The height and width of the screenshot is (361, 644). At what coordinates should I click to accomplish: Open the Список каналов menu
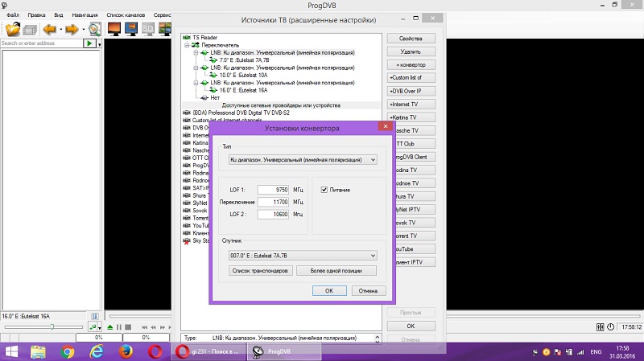click(x=125, y=15)
